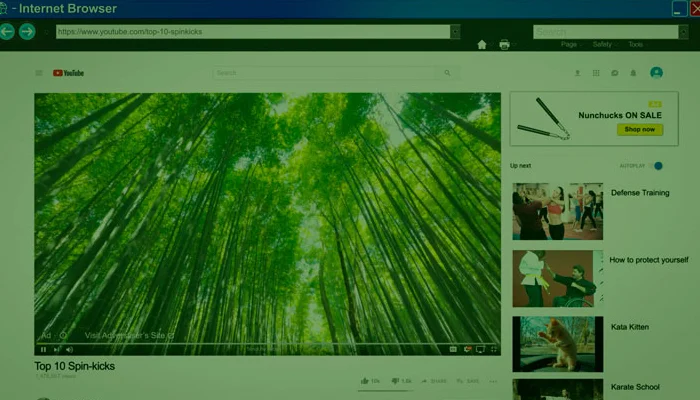This screenshot has width=700, height=400.
Task: Pause the video
Action: [x=43, y=350]
